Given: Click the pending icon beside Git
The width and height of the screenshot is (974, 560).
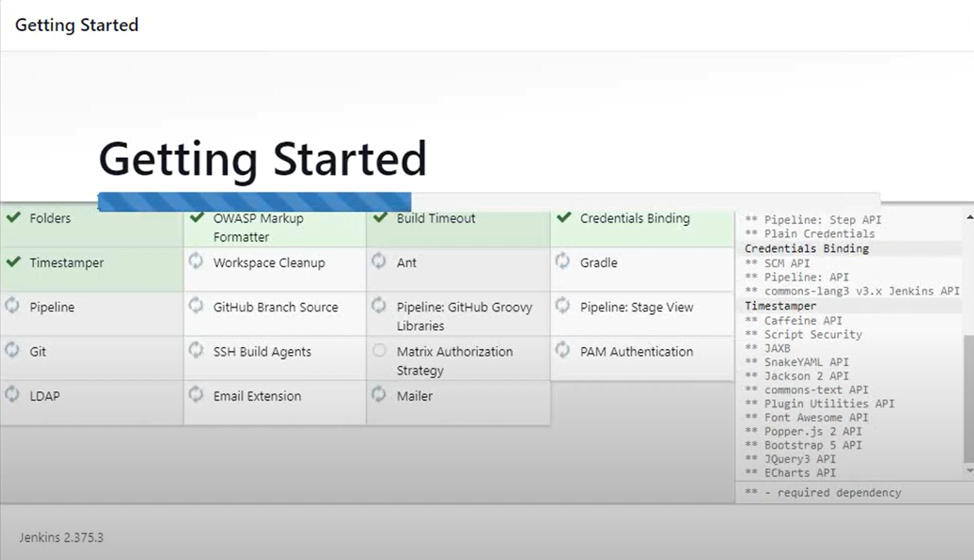Looking at the screenshot, I should tap(12, 350).
